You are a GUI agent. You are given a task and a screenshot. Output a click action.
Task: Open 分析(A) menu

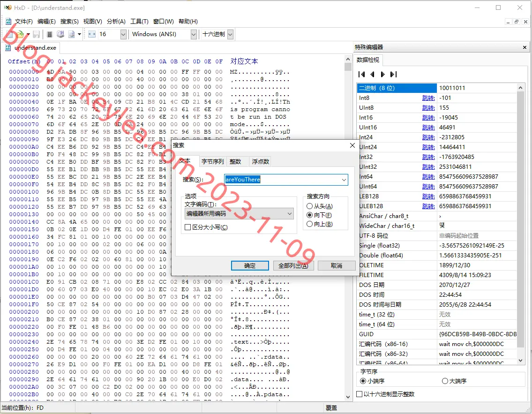pyautogui.click(x=116, y=22)
